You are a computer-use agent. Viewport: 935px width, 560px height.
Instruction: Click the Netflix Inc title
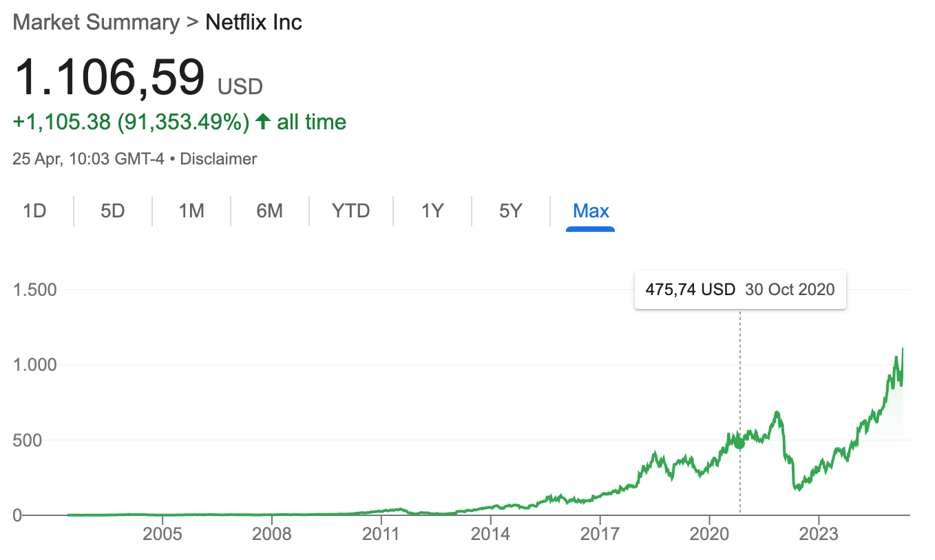click(x=254, y=22)
